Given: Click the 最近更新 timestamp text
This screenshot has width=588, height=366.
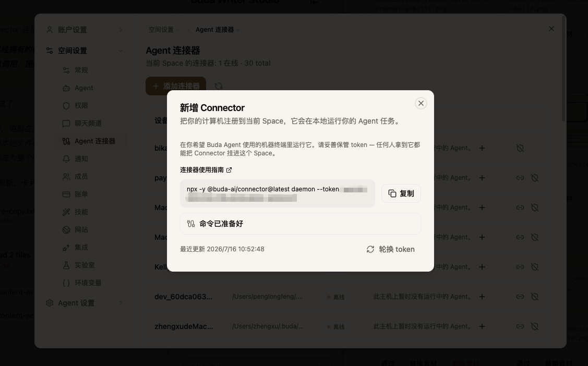Looking at the screenshot, I should pyautogui.click(x=222, y=249).
